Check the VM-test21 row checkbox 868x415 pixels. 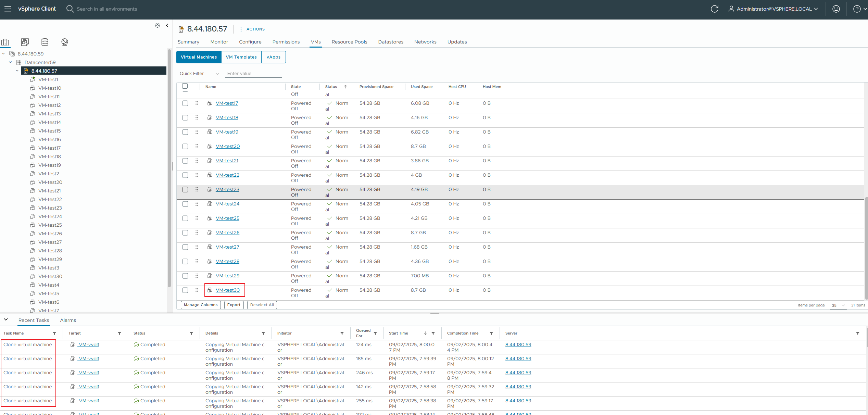tap(185, 161)
